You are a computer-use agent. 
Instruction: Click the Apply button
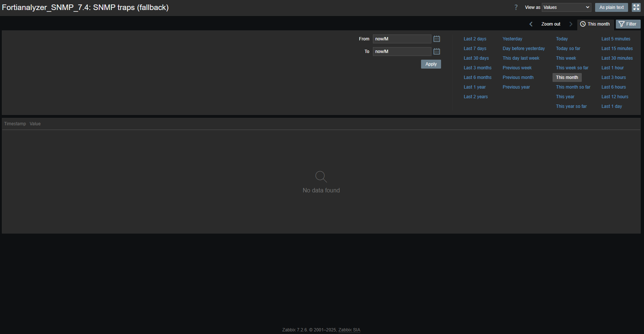[x=431, y=64]
